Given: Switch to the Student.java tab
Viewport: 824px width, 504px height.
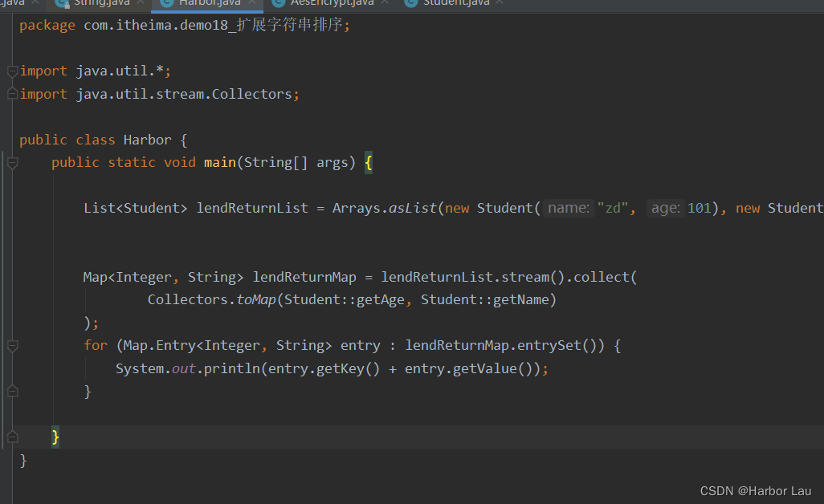Looking at the screenshot, I should (x=454, y=4).
